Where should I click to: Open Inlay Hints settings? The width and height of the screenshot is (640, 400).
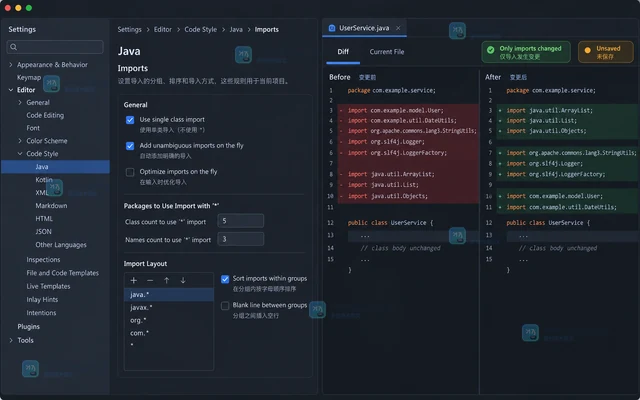coord(42,300)
